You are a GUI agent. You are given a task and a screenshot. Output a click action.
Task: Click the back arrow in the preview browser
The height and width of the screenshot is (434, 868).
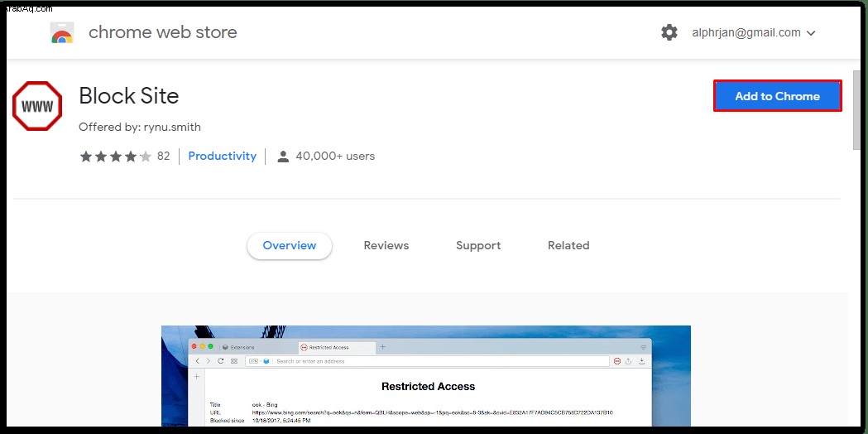198,361
